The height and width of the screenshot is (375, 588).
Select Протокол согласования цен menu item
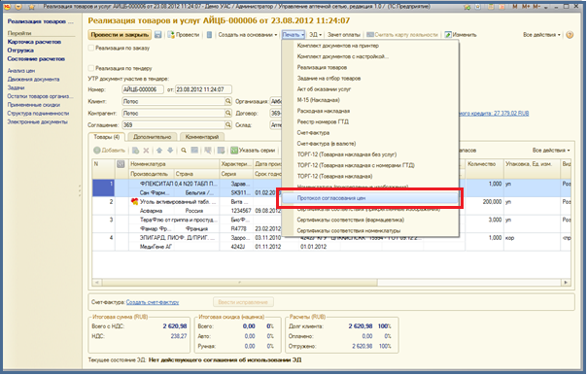click(369, 198)
